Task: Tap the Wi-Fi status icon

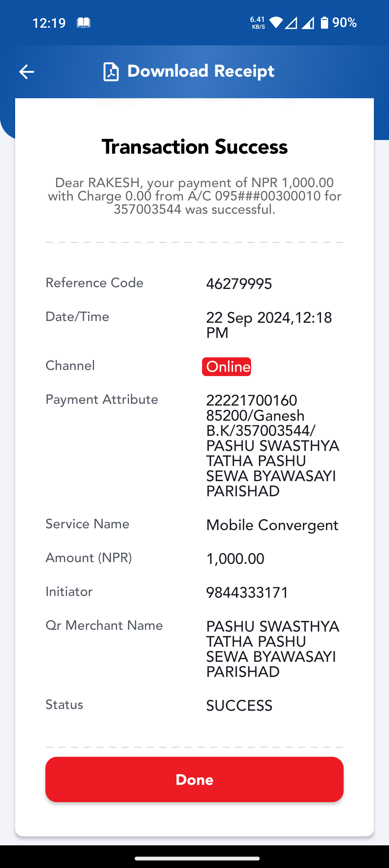Action: 276,23
